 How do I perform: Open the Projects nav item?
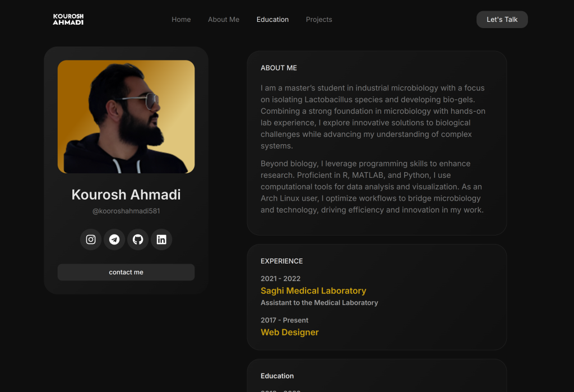coord(319,20)
